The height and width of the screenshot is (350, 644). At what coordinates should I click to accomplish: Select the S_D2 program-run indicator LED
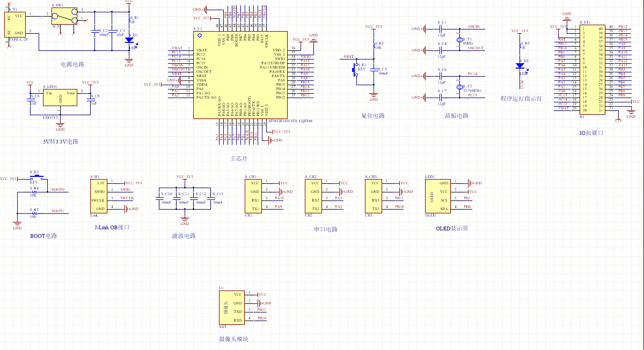point(519,65)
